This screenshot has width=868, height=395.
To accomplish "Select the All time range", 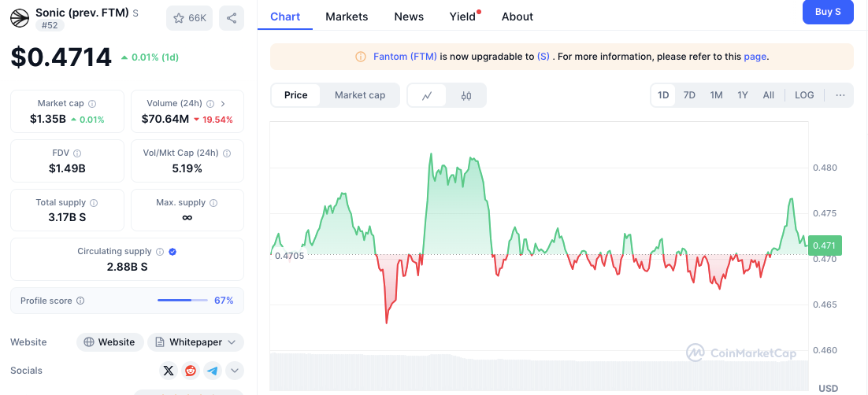I will [768, 95].
